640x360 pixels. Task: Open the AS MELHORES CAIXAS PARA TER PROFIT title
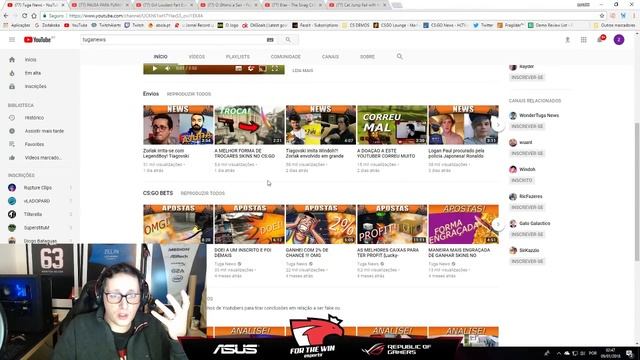click(388, 253)
